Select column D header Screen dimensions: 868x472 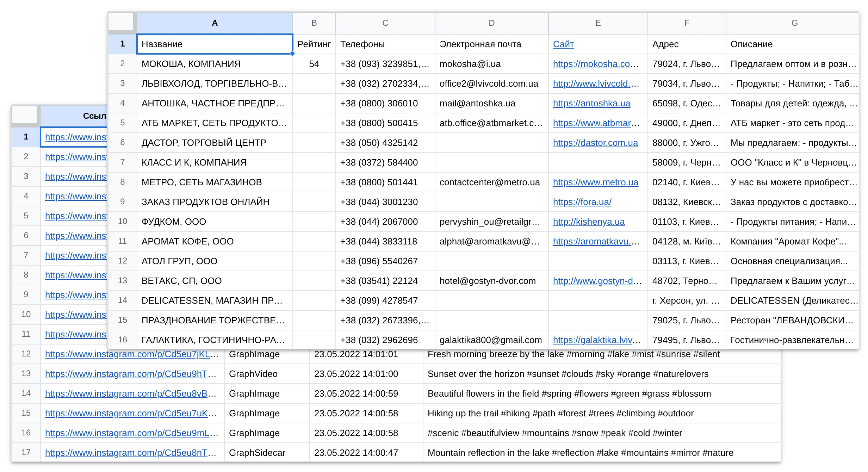(x=491, y=23)
